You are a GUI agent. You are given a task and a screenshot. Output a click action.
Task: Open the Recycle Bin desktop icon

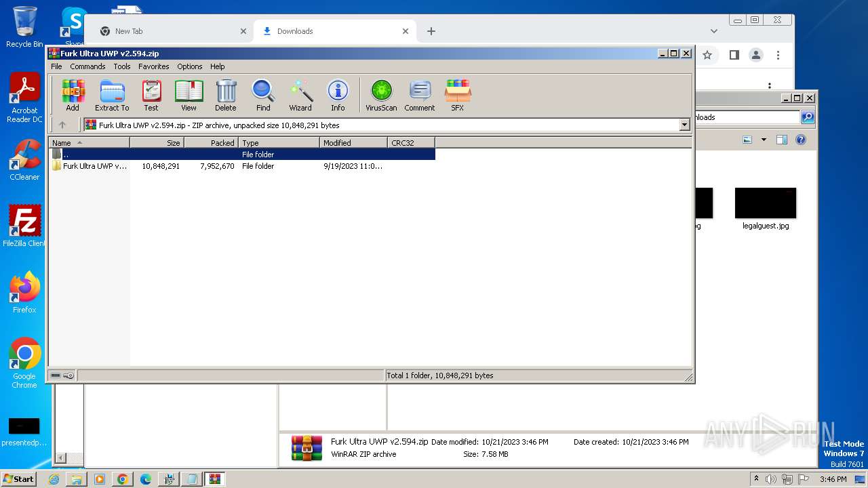24,27
